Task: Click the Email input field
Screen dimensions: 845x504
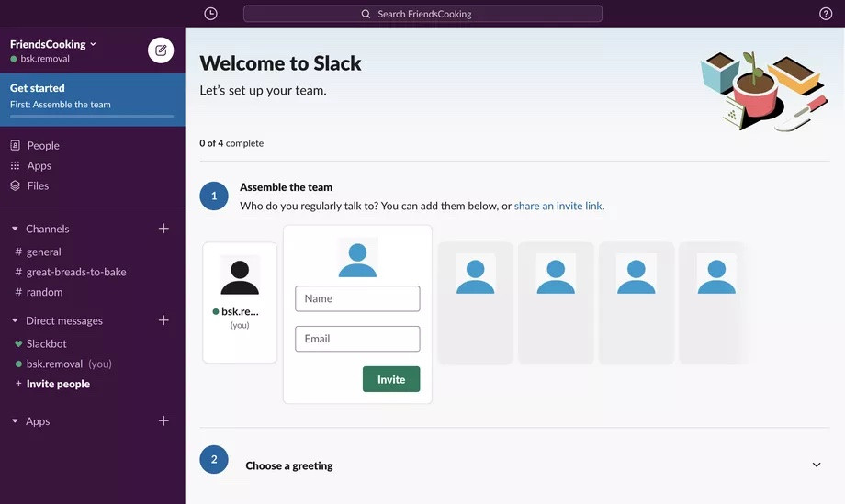Action: tap(357, 339)
